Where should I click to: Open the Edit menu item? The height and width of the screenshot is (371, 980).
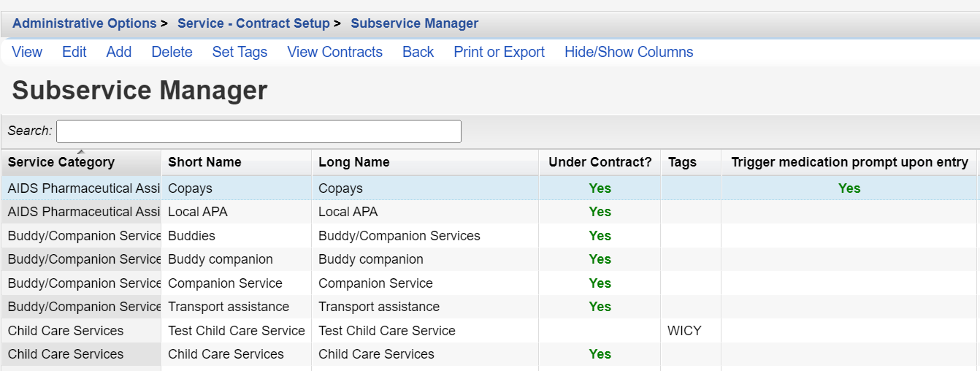click(74, 52)
